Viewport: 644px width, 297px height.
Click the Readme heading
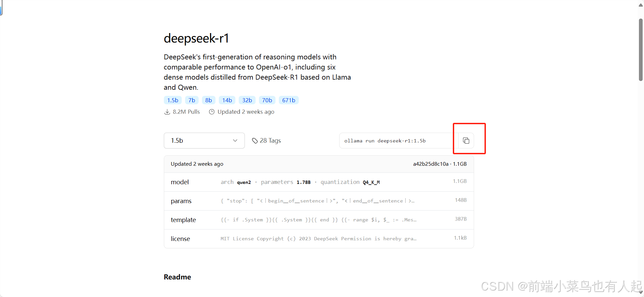point(177,277)
